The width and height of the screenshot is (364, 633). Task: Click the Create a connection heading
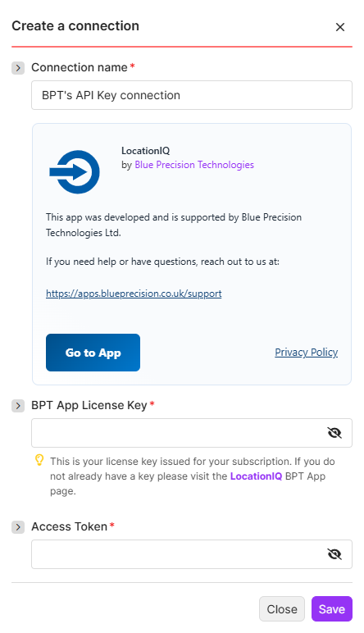pyautogui.click(x=75, y=26)
